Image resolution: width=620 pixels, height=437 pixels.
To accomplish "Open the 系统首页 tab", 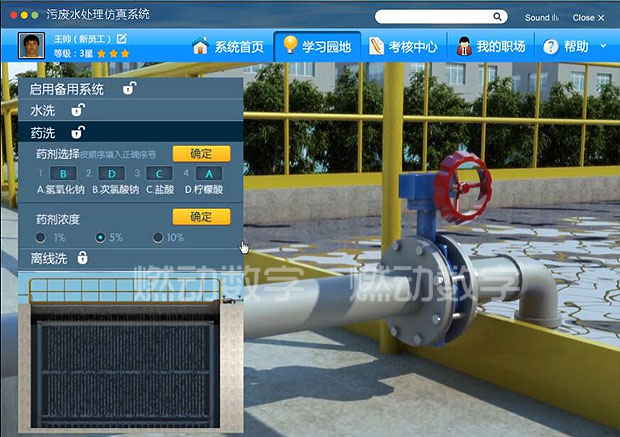I will 229,47.
